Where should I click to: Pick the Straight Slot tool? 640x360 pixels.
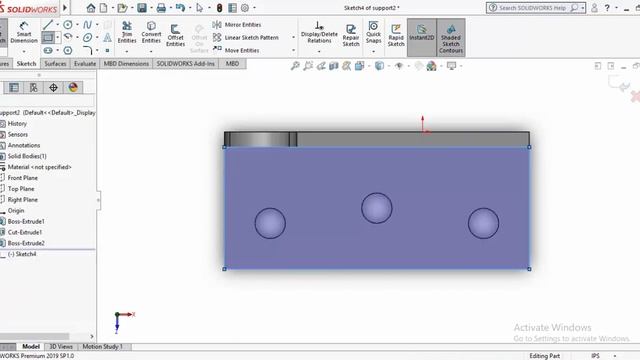[48, 51]
